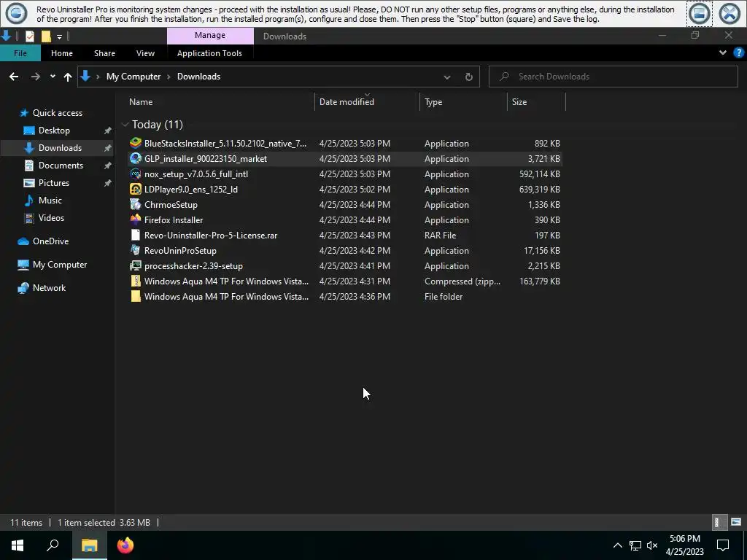Image resolution: width=747 pixels, height=560 pixels.
Task: Click the LDPlayer9.0 installer icon
Action: (136, 189)
